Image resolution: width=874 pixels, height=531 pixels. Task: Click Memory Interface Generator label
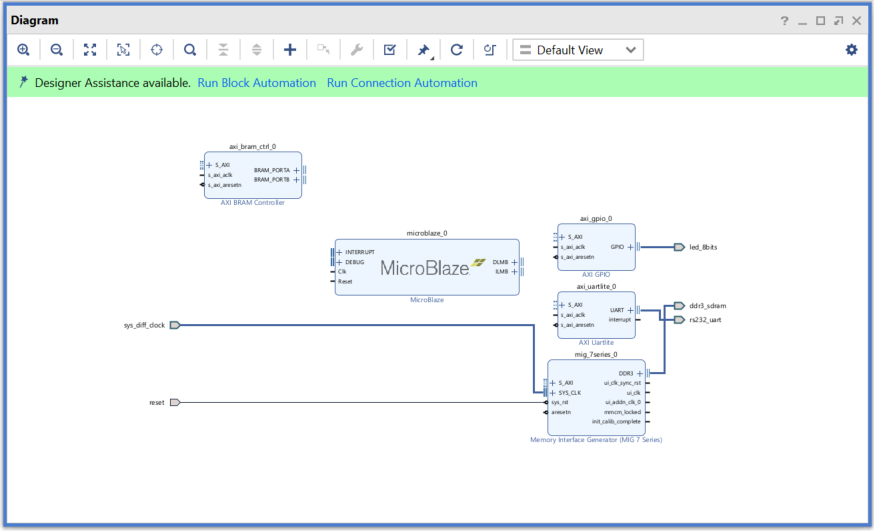[x=596, y=440]
